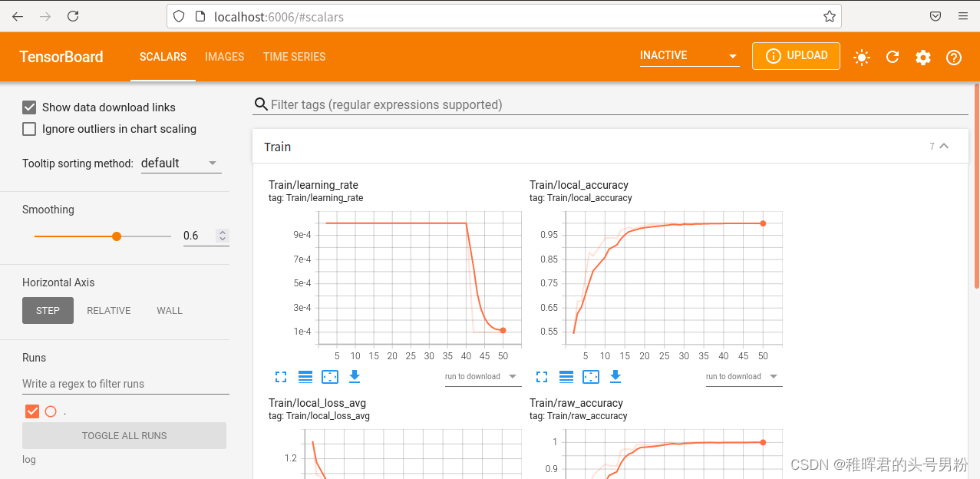The width and height of the screenshot is (980, 479).
Task: Collapse the Train section
Action: (944, 146)
